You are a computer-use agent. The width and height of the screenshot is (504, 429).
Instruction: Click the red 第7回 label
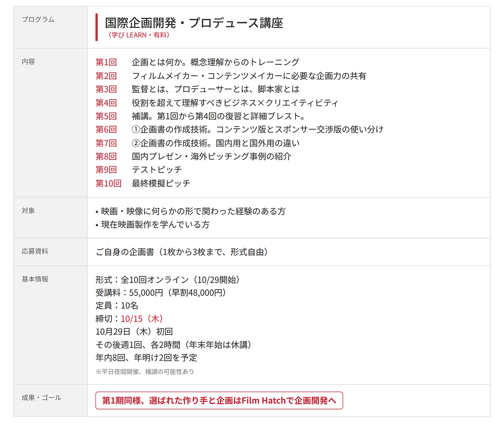106,143
